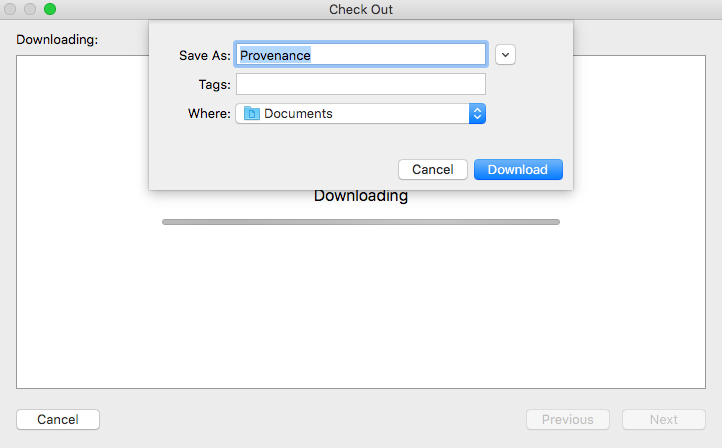Click the gray download progress bar

tap(360, 221)
